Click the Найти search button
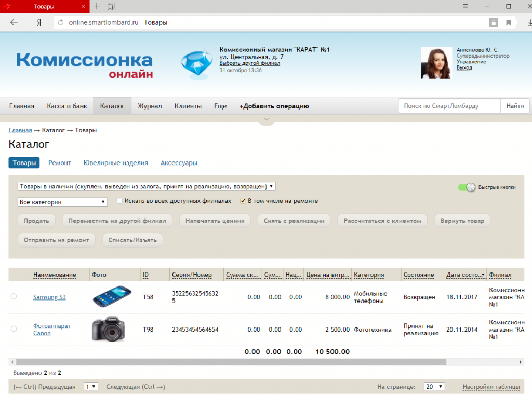The width and height of the screenshot is (532, 396). pos(515,106)
